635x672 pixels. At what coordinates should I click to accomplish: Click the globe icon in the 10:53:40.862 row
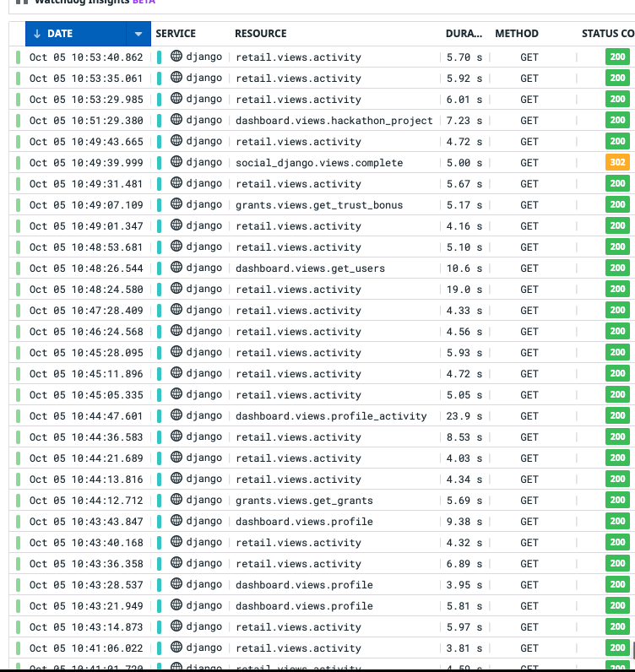(176, 57)
